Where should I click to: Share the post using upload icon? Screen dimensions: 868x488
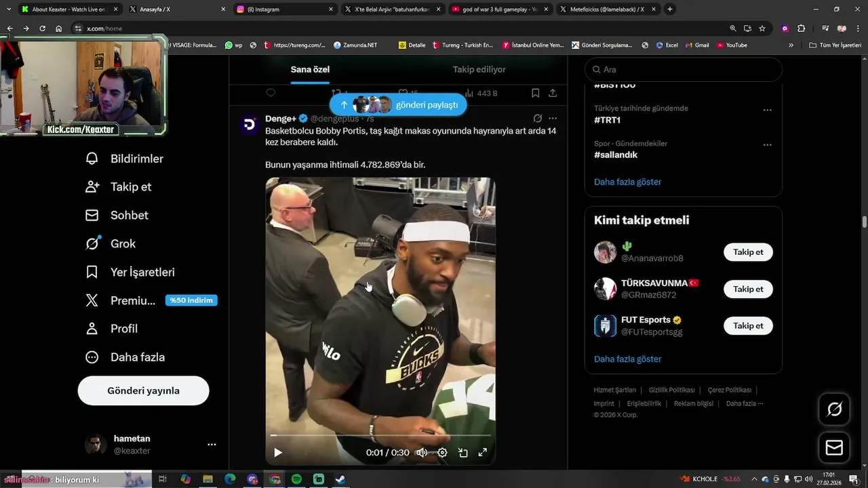click(553, 93)
